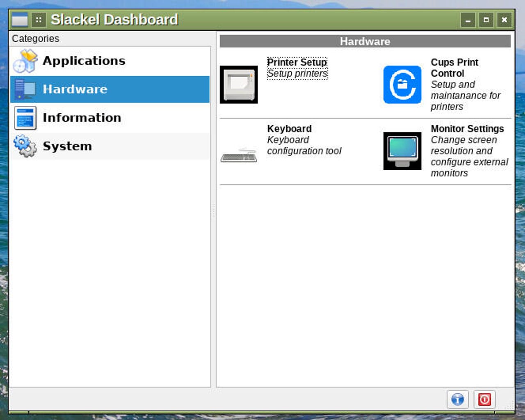Click the Slackel Dashboard title text
This screenshot has width=525, height=420.
coord(114,20)
